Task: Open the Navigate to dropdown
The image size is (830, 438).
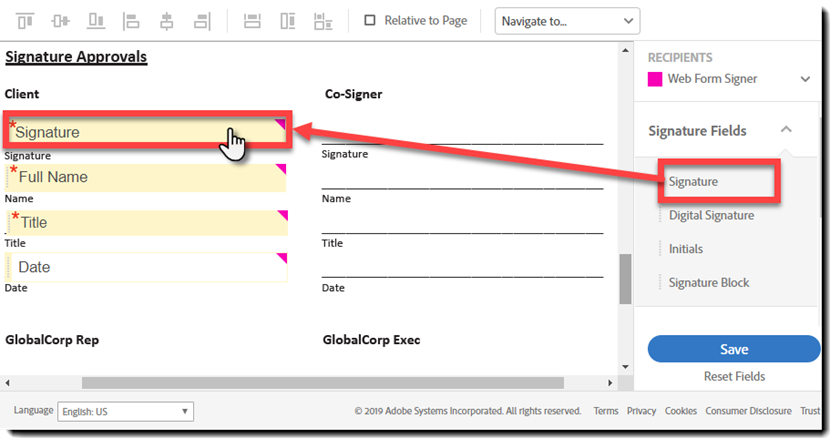Action: coord(567,21)
